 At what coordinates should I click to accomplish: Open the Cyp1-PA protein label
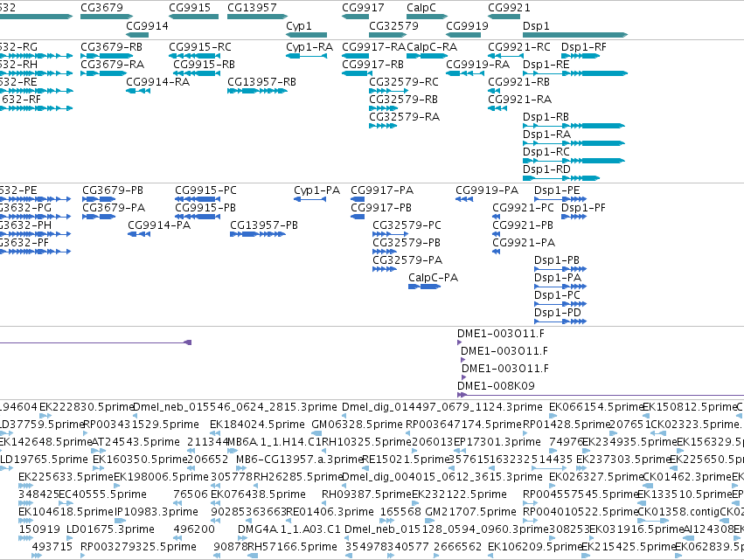click(317, 190)
